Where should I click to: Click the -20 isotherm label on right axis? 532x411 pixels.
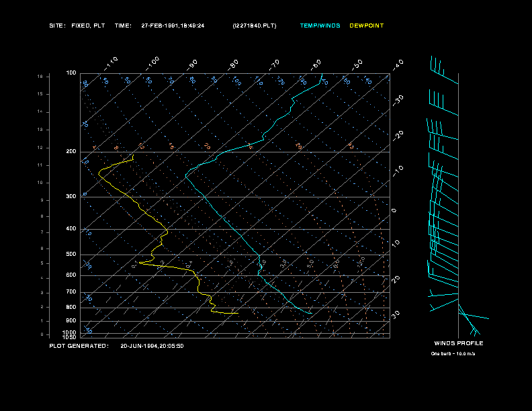tap(398, 136)
